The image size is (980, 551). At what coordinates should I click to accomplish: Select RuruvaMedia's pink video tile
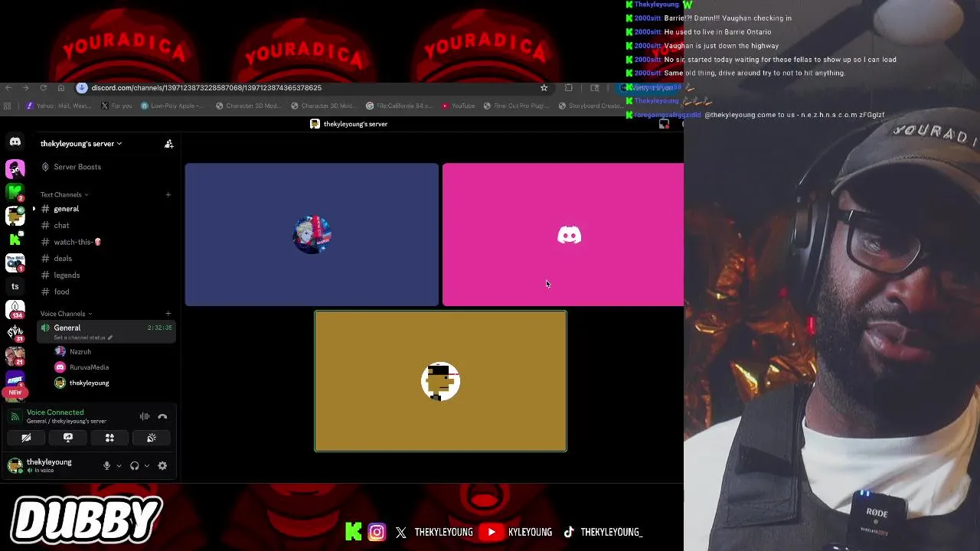click(563, 234)
